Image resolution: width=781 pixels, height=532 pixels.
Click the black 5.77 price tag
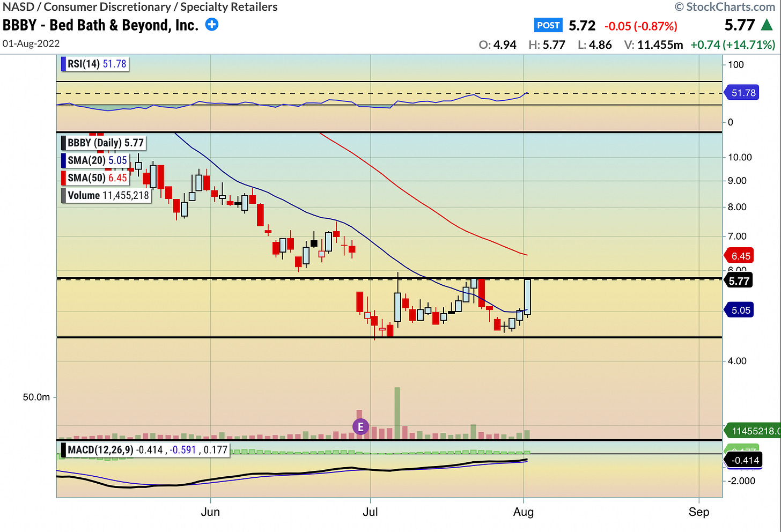pyautogui.click(x=738, y=281)
